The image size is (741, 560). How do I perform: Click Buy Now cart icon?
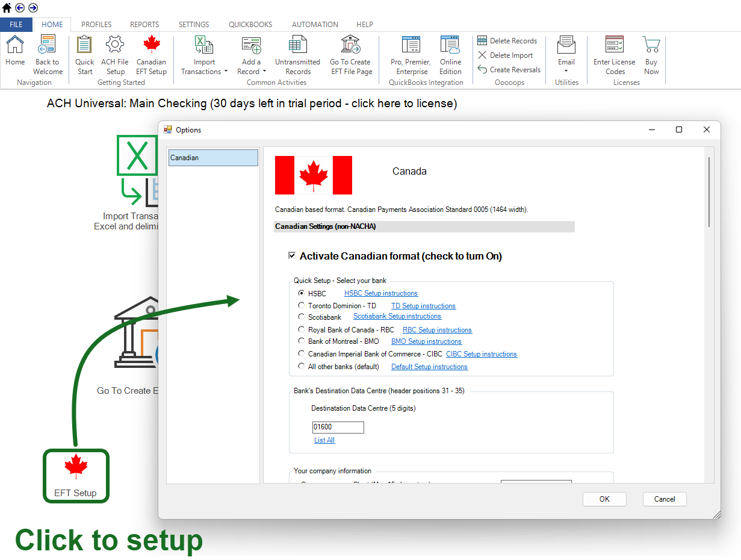click(x=651, y=45)
